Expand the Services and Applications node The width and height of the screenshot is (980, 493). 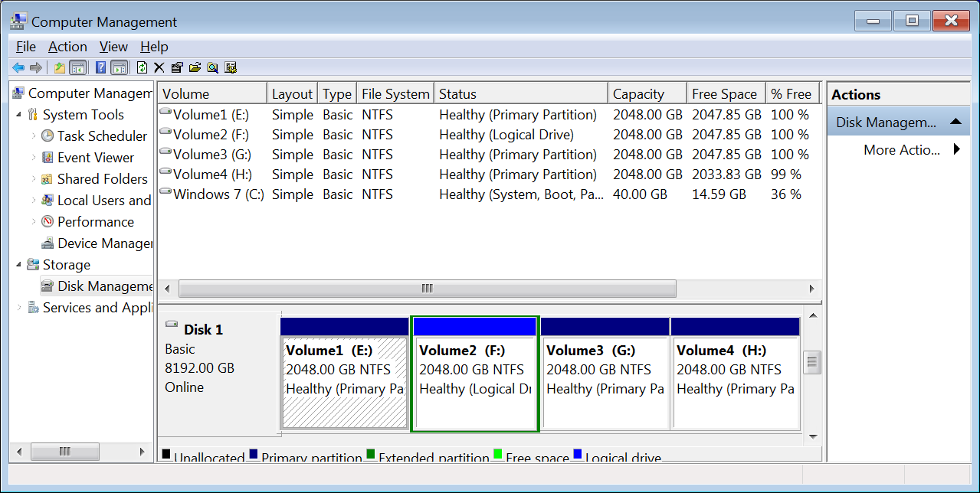tap(19, 308)
